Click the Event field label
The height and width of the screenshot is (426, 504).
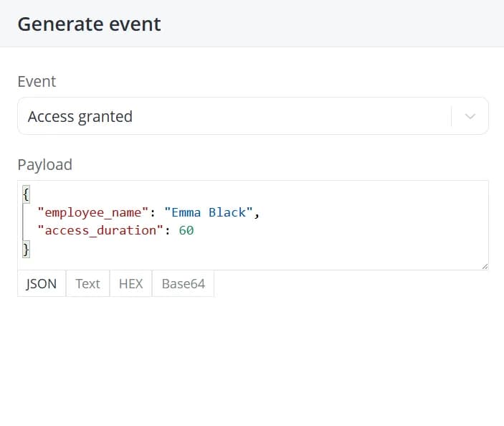click(x=37, y=81)
